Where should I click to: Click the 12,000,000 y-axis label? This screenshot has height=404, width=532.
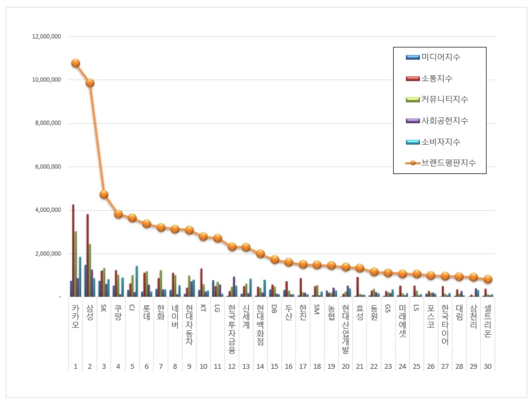pyautogui.click(x=46, y=36)
